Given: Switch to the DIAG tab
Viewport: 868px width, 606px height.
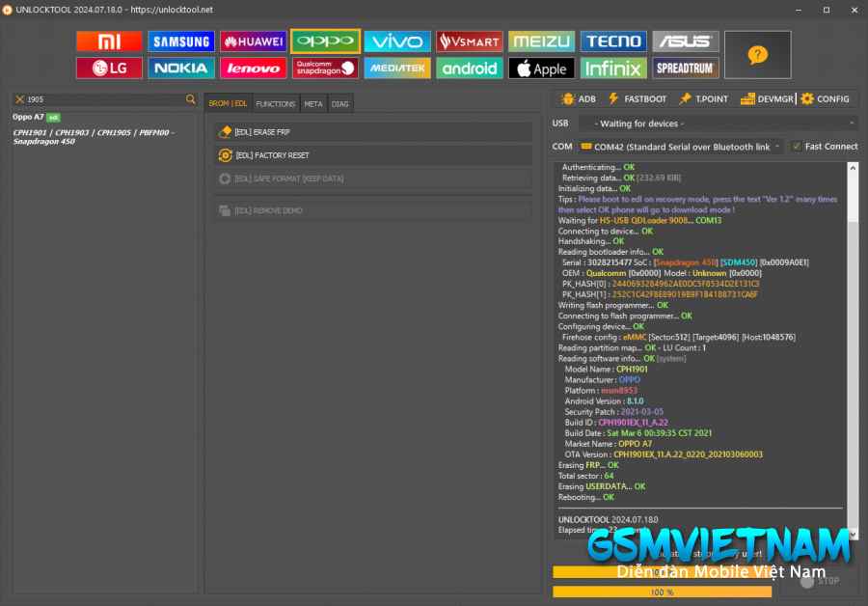Looking at the screenshot, I should (x=339, y=103).
